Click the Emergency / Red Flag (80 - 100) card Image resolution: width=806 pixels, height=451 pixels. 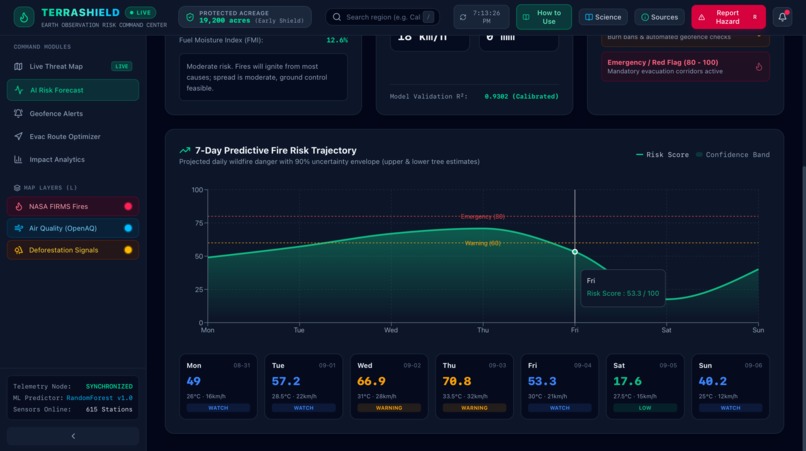(685, 66)
